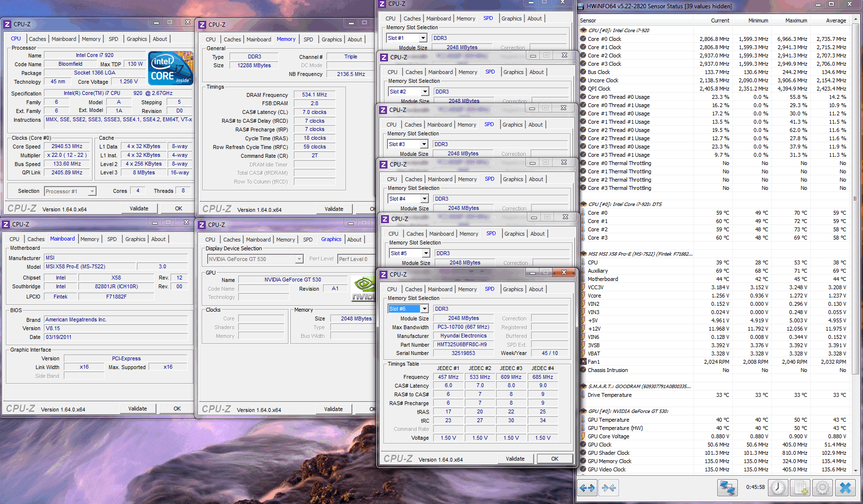Switch to Caches tab in CPU-Z CPU window

pos(37,39)
